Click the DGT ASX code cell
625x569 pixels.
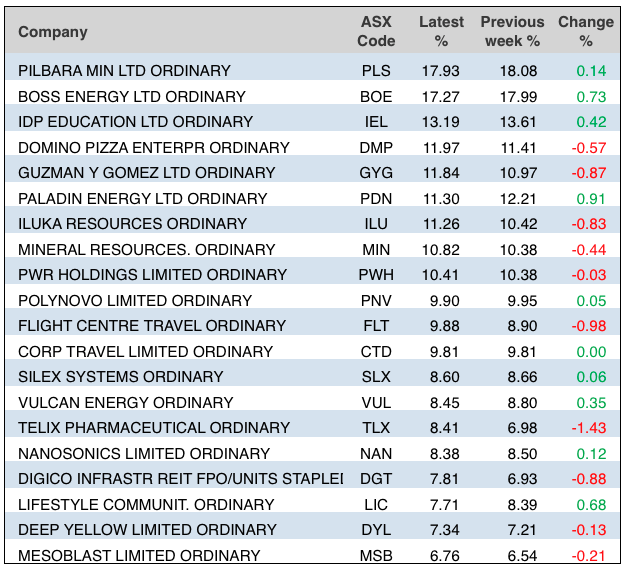tap(376, 479)
